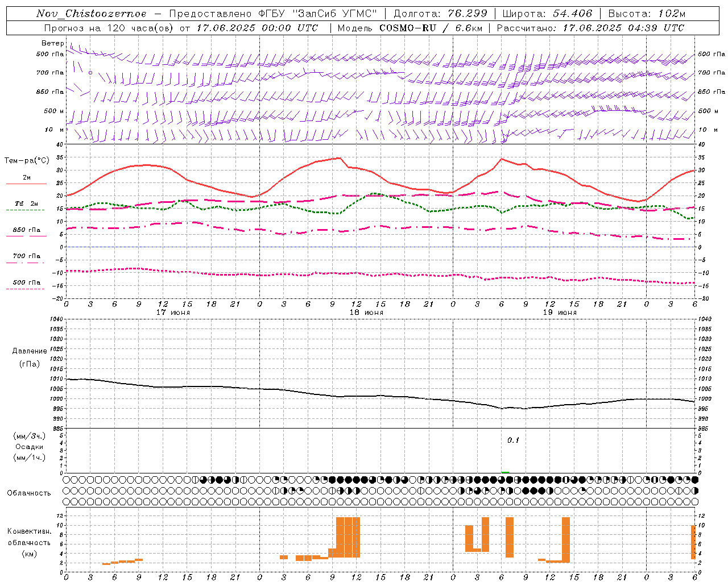Click the provider text ФГБУ "ЗапСиб УГМС"
Viewport: 728px width, 582px height.
pyautogui.click(x=318, y=14)
